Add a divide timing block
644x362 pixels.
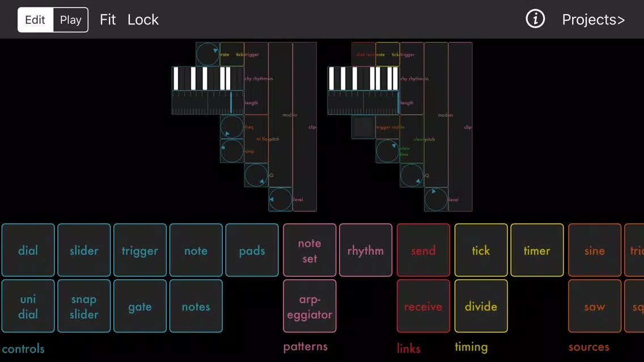(481, 306)
